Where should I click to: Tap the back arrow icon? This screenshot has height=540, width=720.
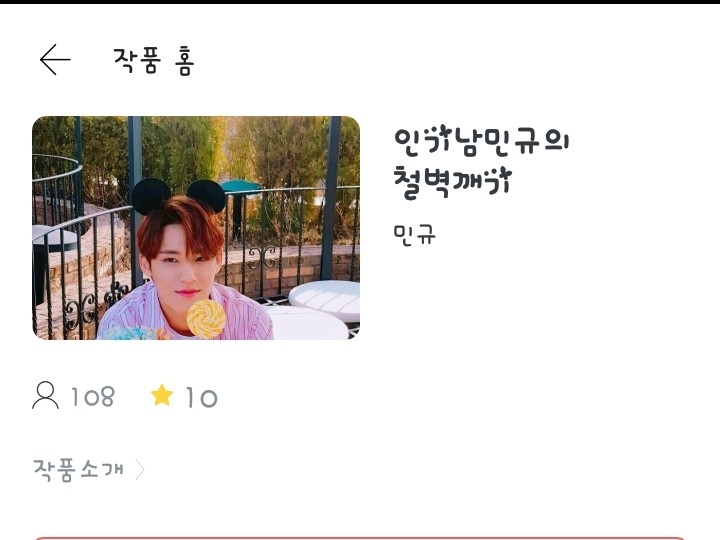(55, 60)
